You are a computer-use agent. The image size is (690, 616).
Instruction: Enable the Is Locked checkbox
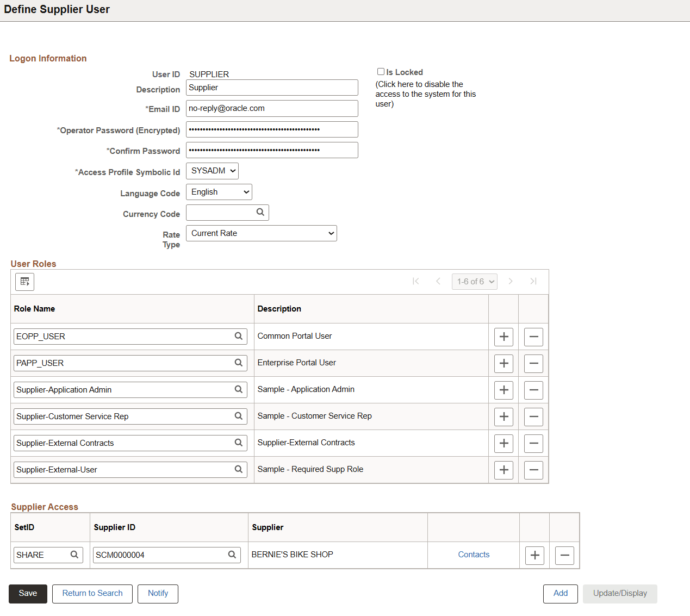pos(381,71)
